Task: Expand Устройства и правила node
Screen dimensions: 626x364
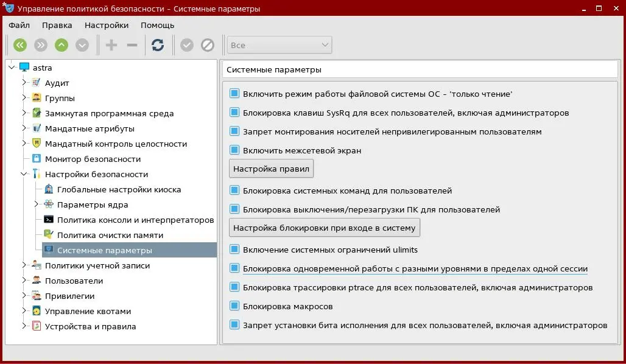Action: tap(24, 326)
